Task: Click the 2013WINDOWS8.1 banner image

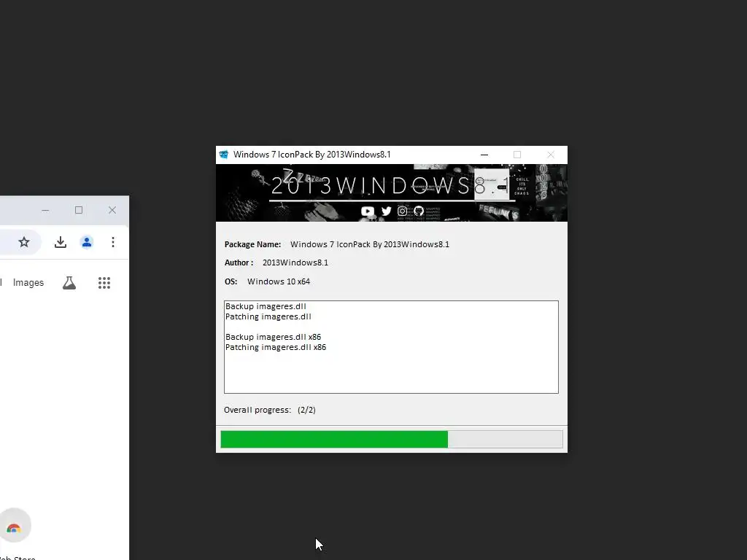Action: coord(392,192)
